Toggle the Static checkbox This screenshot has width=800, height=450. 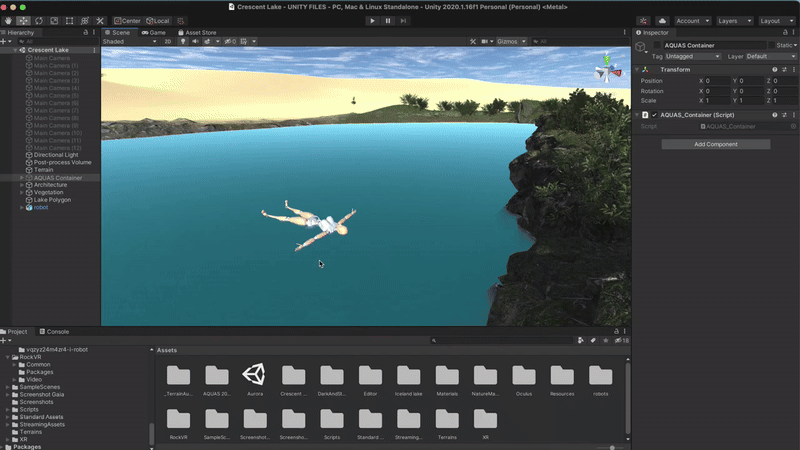click(771, 45)
